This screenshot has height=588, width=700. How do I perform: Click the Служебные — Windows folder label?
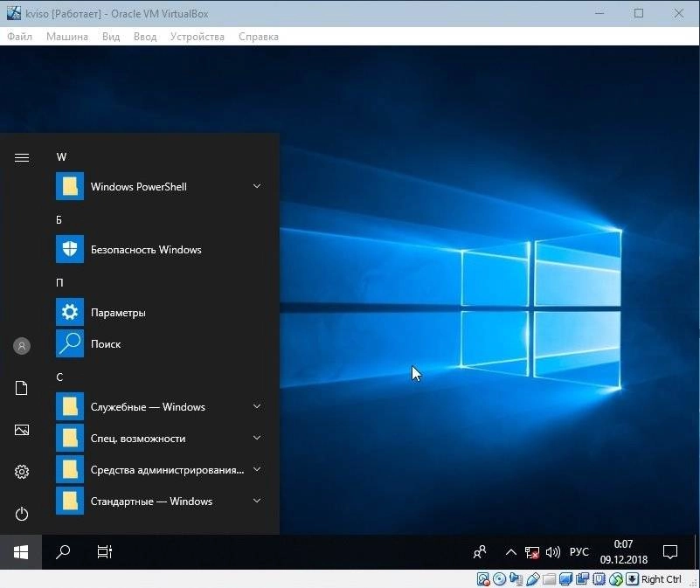click(x=148, y=407)
